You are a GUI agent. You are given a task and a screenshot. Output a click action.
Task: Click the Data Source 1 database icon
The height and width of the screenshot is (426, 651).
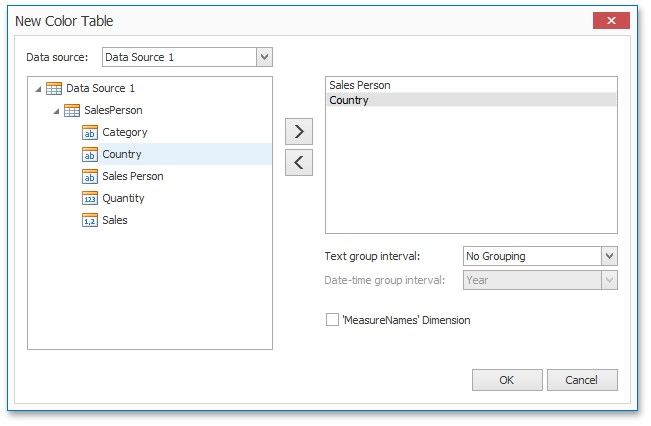(54, 89)
